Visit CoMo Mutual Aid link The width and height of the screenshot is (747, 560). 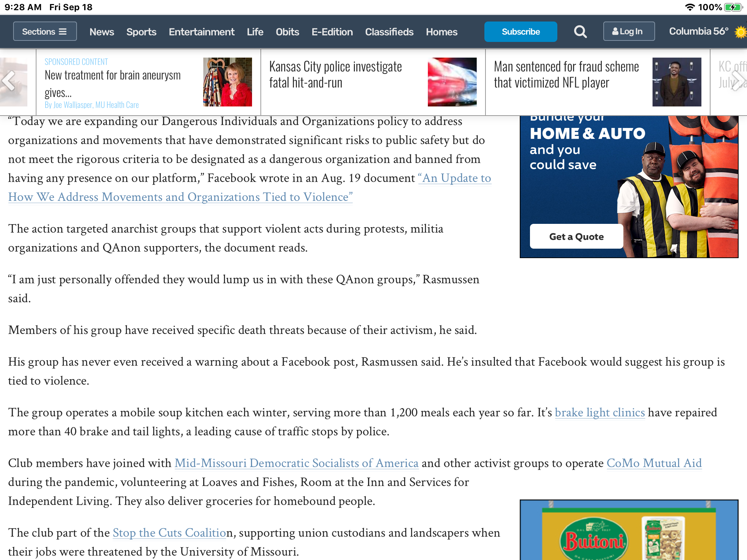point(654,463)
